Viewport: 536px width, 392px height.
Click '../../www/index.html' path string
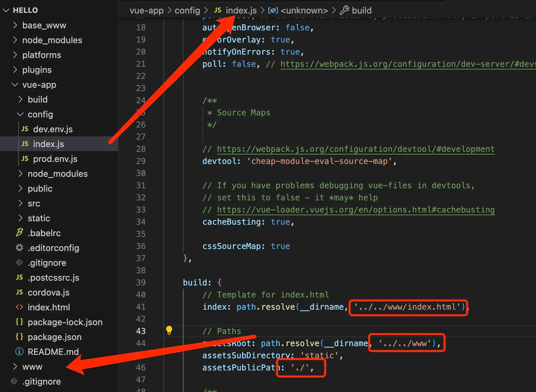pos(407,307)
